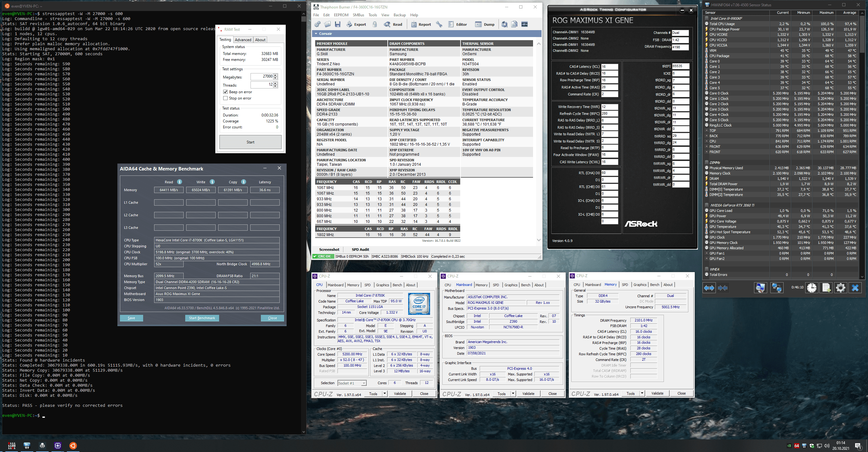
Task: Open Graphics tab in CPU-Z Mainboard window
Action: [x=511, y=285]
